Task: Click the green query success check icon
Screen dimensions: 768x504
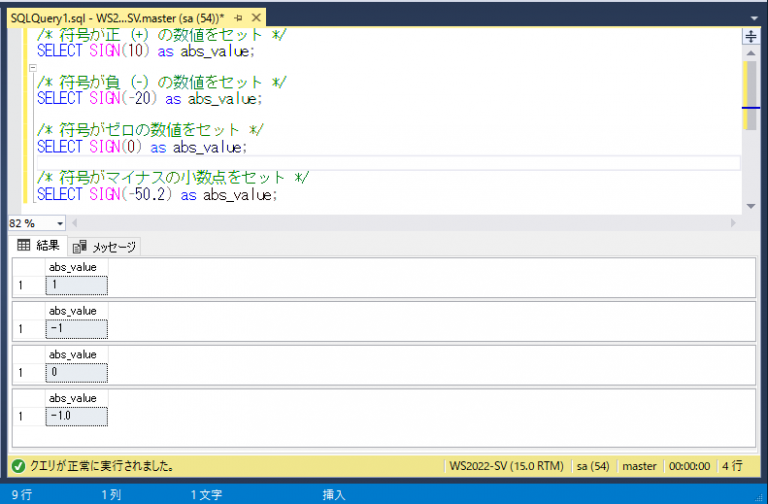Action: click(x=18, y=466)
